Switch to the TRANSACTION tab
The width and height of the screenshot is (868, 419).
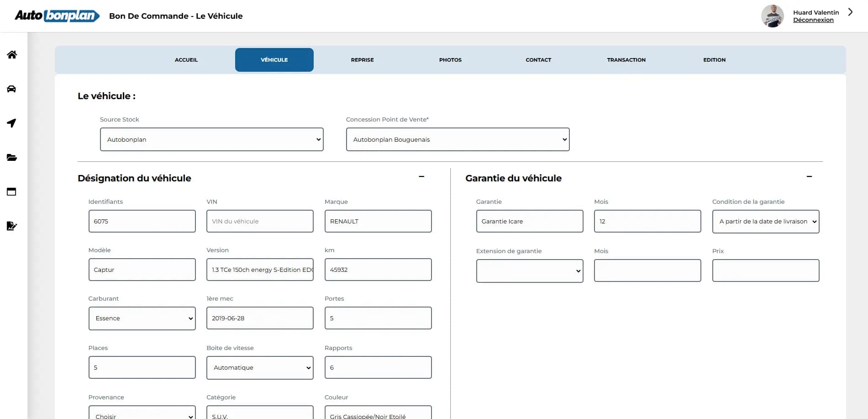(626, 59)
